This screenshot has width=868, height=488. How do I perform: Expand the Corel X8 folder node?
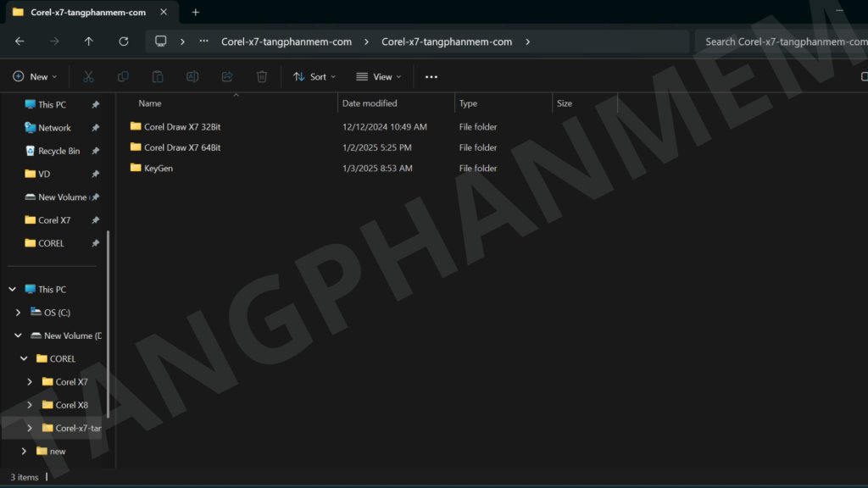pos(30,405)
